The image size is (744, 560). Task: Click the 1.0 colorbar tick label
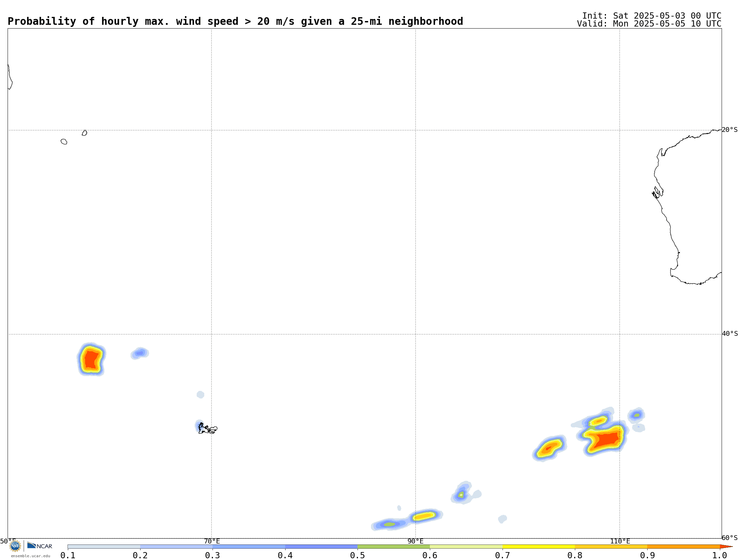[x=720, y=556]
